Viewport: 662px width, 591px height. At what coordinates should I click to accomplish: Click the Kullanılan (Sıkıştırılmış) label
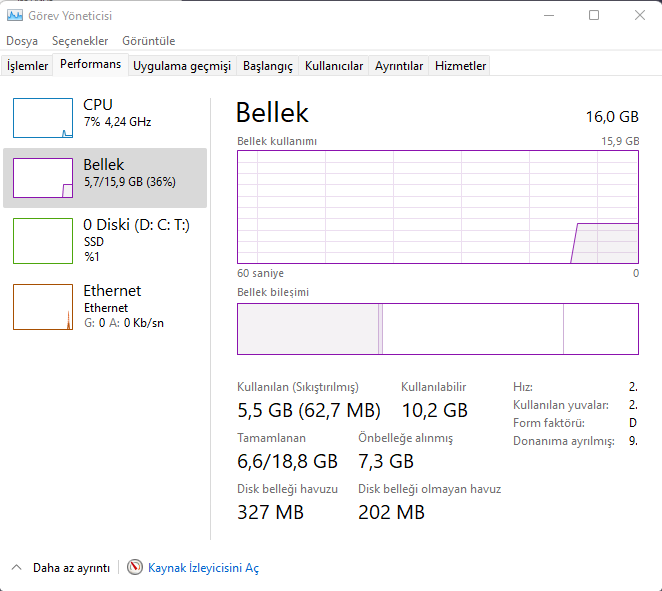[298, 387]
